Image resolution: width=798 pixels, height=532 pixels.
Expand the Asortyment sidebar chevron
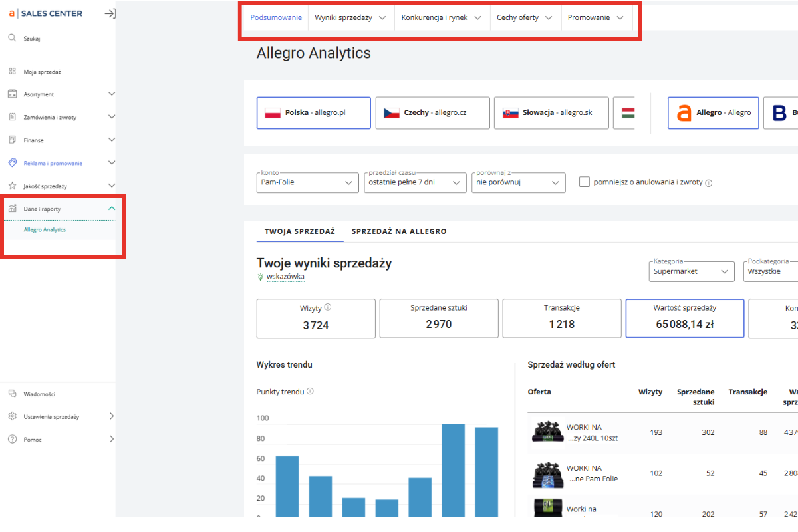coord(112,94)
